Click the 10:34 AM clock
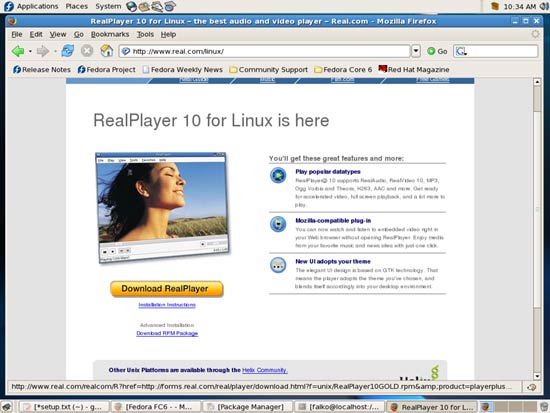The width and height of the screenshot is (550, 413). coord(520,6)
